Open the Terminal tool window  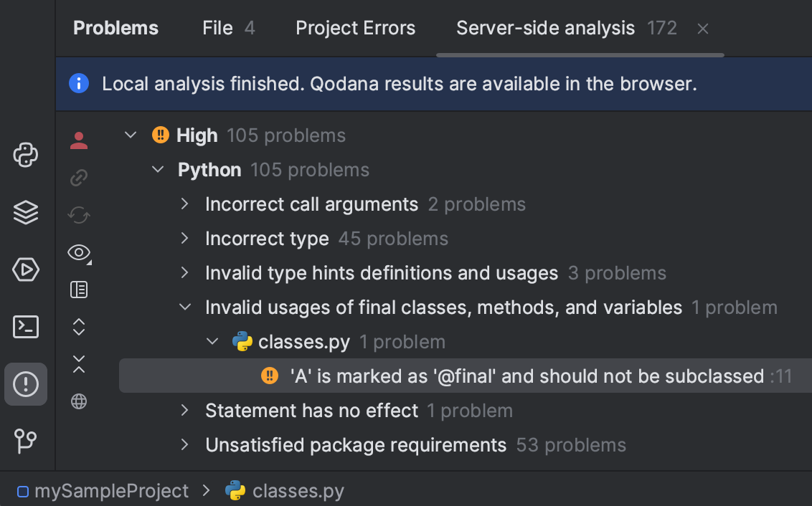click(26, 327)
